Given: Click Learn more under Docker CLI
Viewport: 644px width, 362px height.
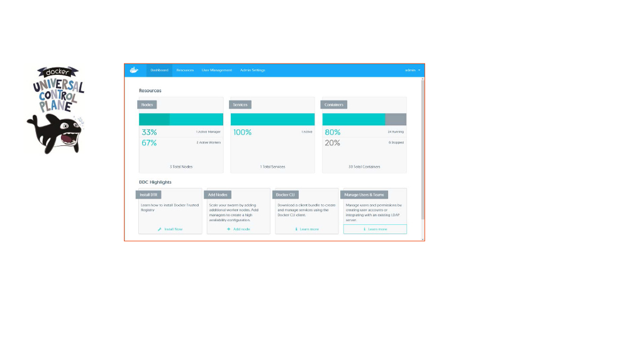Looking at the screenshot, I should tap(309, 229).
